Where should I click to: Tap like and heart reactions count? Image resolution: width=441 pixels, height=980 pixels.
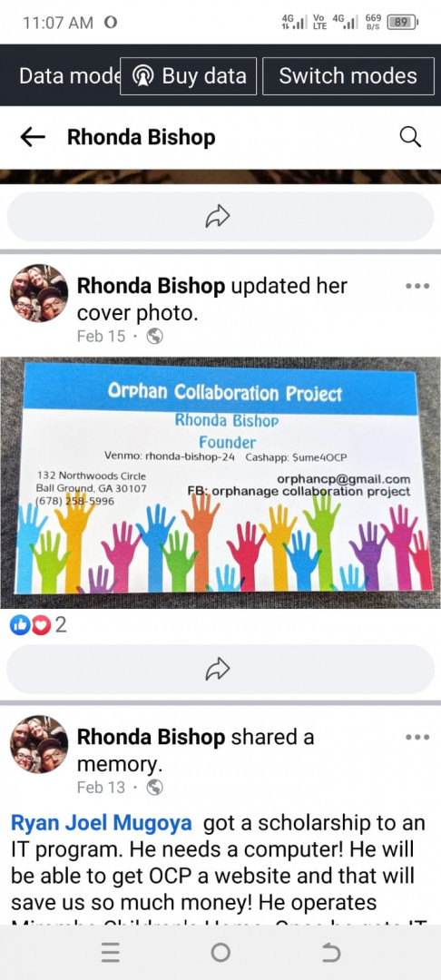click(x=38, y=625)
